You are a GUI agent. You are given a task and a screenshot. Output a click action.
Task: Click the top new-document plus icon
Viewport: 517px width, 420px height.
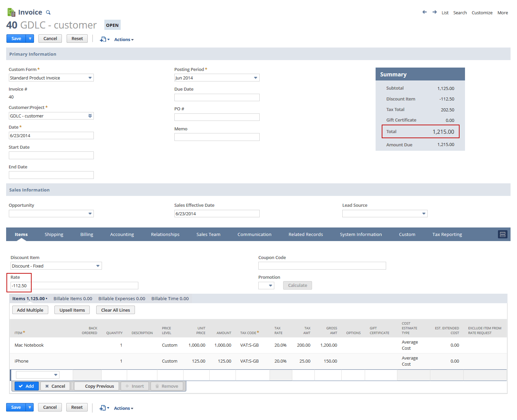pos(103,39)
